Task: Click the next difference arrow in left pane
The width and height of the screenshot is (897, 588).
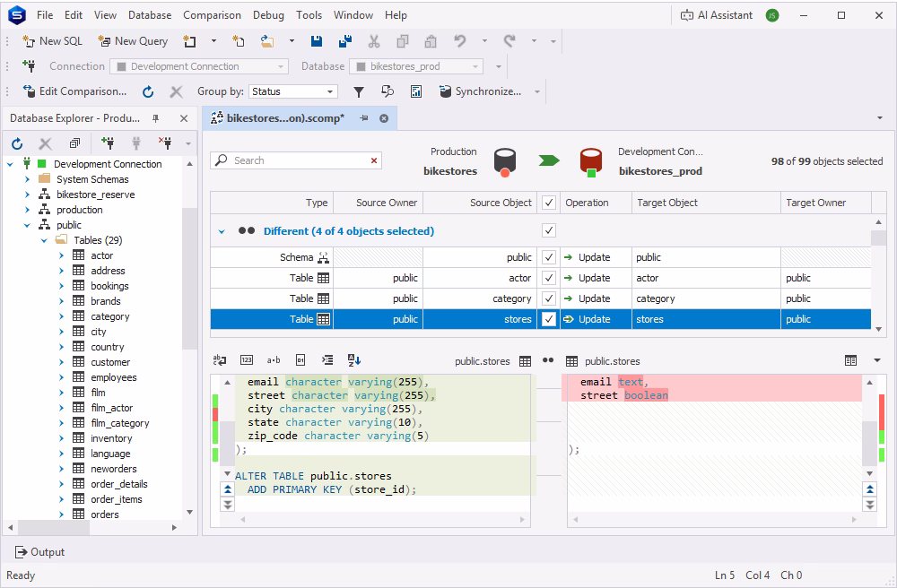Action: tap(228, 505)
